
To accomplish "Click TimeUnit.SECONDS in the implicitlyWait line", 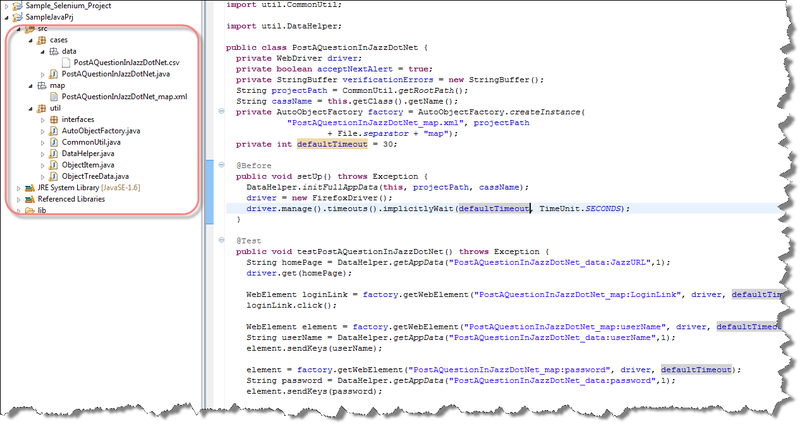I will 580,209.
